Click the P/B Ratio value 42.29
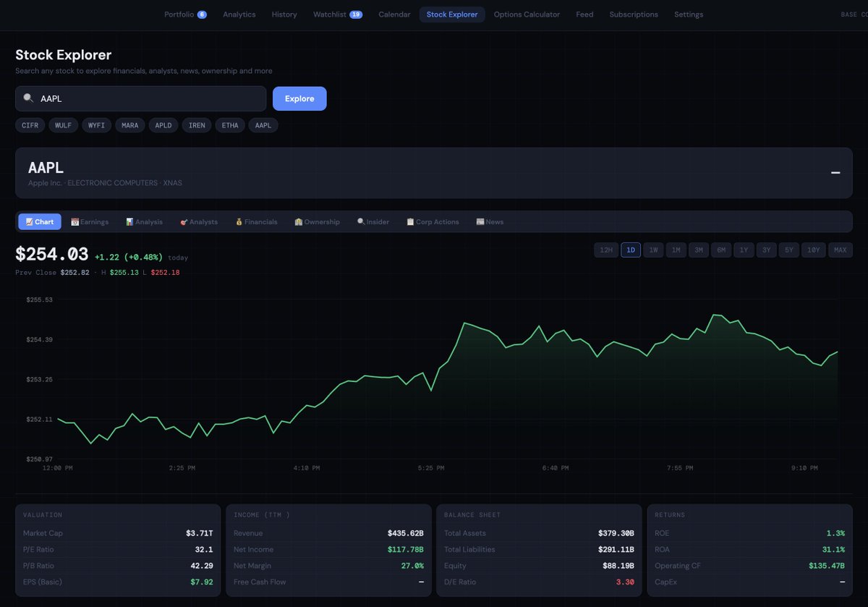The width and height of the screenshot is (868, 607). [x=202, y=566]
